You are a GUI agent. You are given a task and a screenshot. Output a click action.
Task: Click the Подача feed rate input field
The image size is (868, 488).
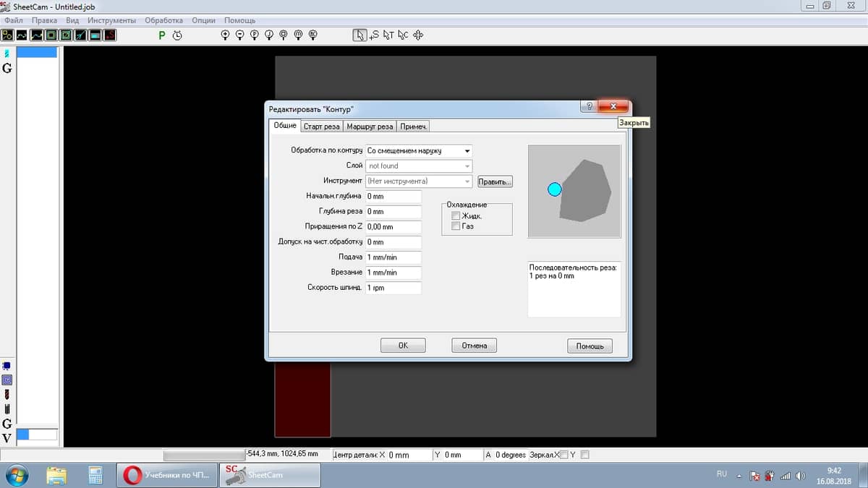click(x=393, y=257)
